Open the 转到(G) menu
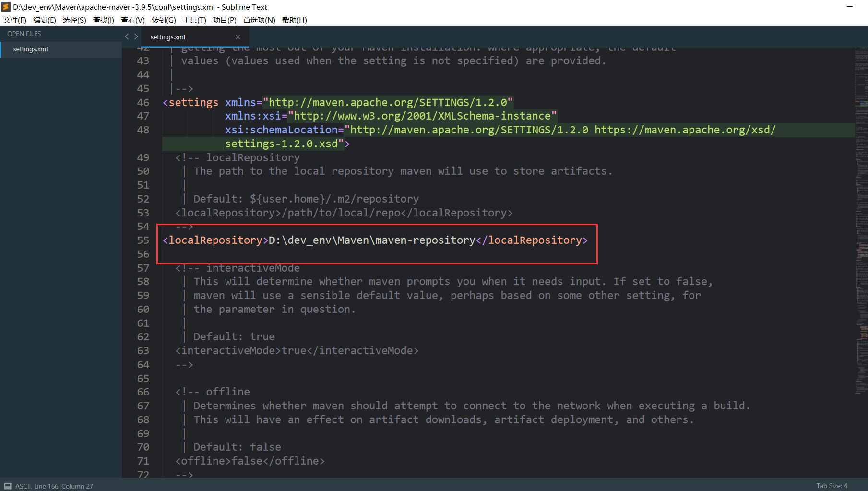Viewport: 868px width, 491px height. pyautogui.click(x=164, y=20)
